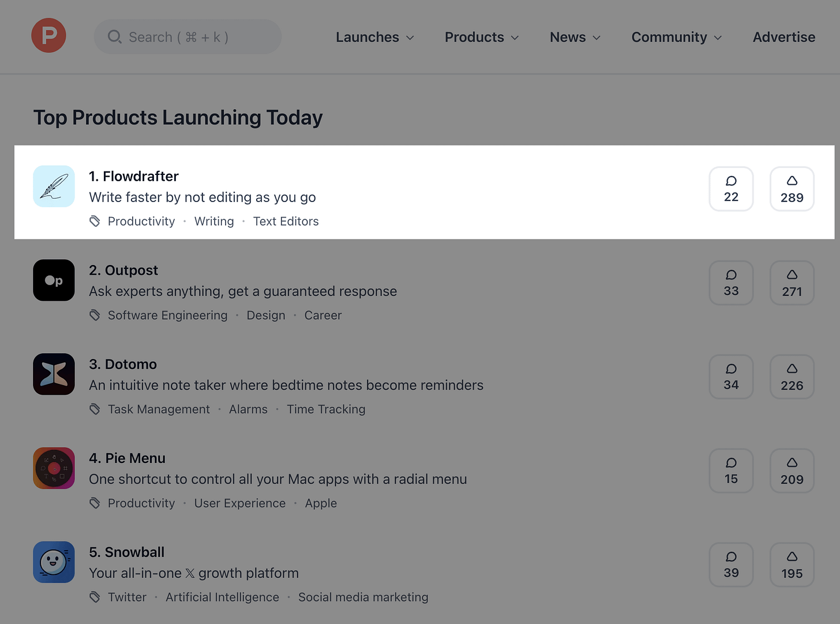
Task: Click the Product Hunt logo
Action: 48,35
